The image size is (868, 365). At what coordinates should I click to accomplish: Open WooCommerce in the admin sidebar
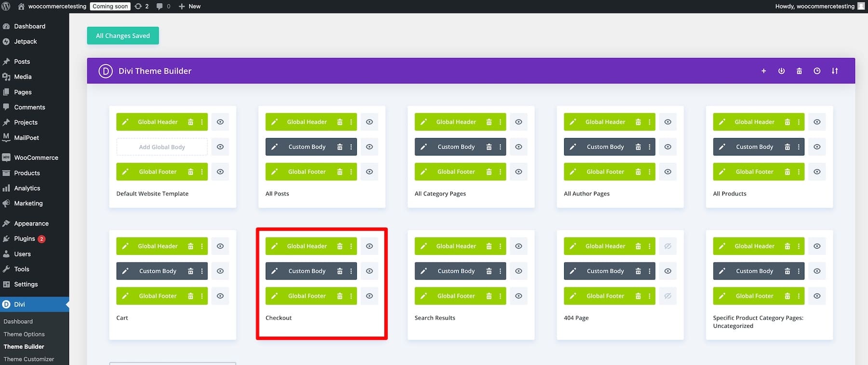coord(36,157)
